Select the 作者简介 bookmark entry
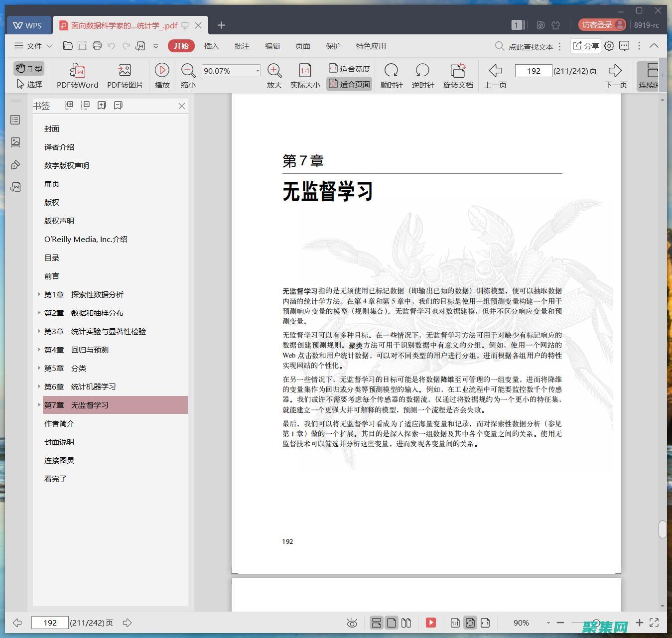672x638 pixels. [x=59, y=423]
